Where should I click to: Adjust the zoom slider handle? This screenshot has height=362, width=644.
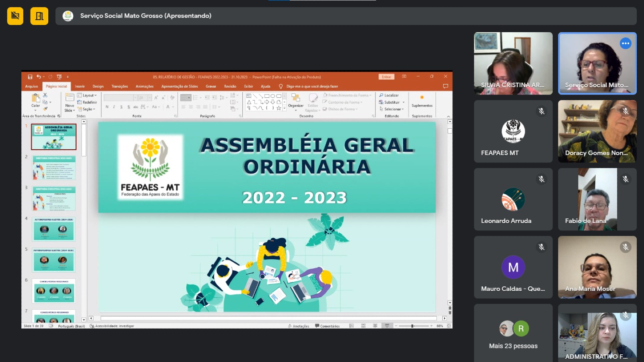pyautogui.click(x=412, y=326)
